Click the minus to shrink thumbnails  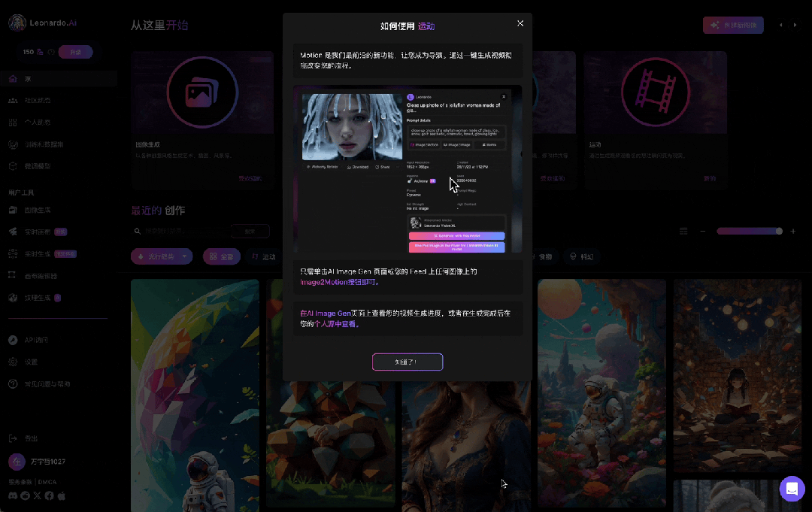pos(703,232)
